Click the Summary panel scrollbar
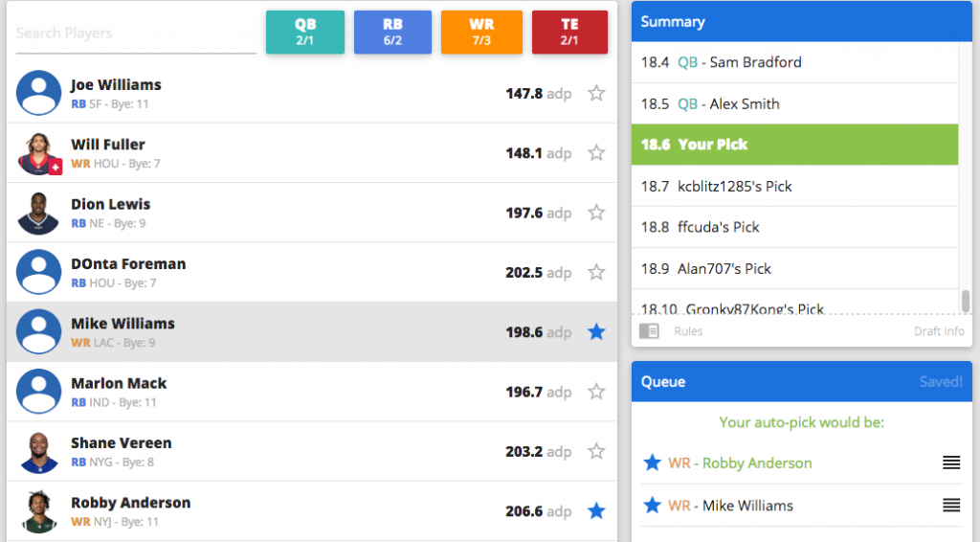980x542 pixels. tap(966, 301)
